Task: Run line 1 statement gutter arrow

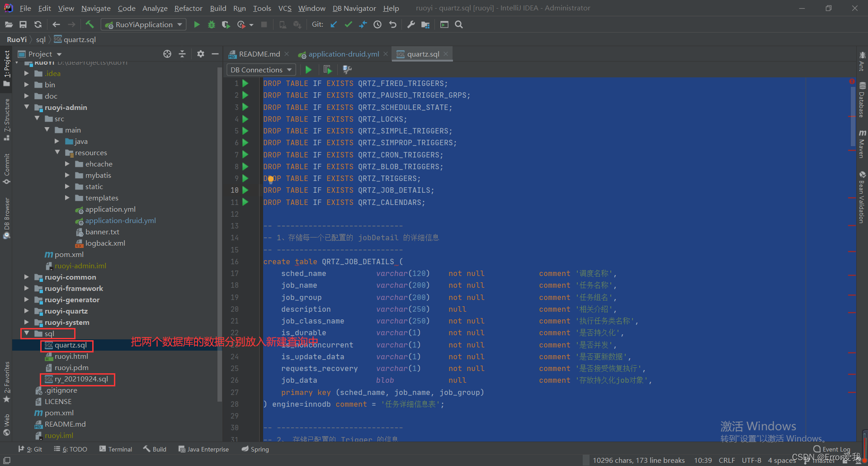Action: pos(245,83)
